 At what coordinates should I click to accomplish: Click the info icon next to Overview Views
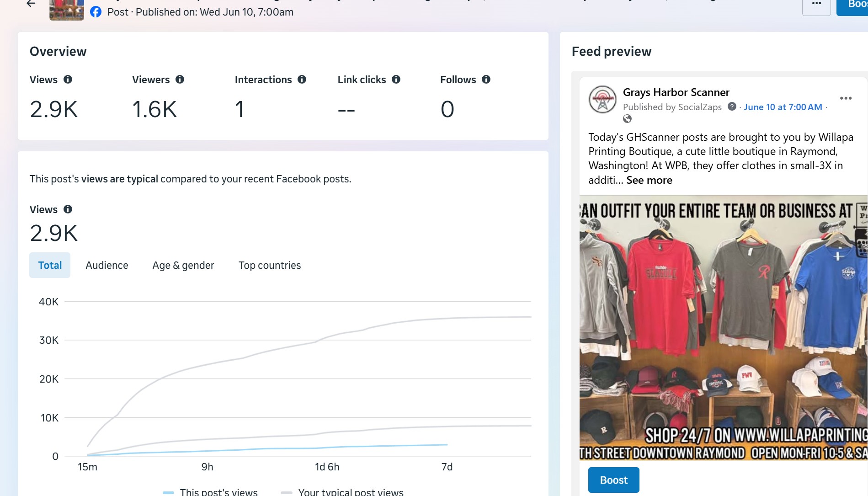pyautogui.click(x=68, y=80)
